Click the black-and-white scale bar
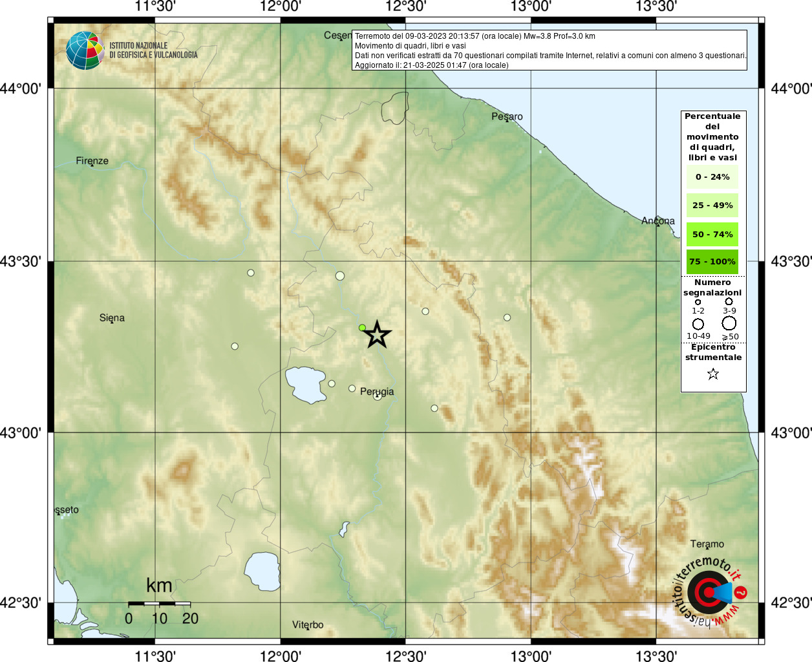 159,604
